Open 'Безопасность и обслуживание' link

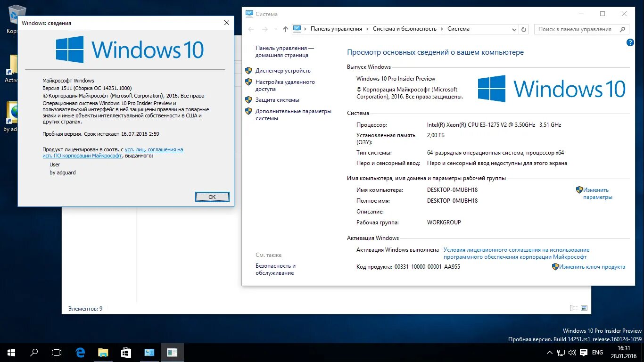pos(275,270)
